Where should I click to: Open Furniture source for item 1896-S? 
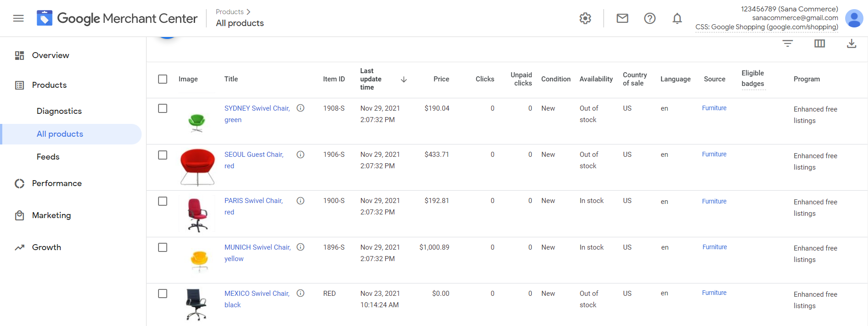pyautogui.click(x=715, y=247)
